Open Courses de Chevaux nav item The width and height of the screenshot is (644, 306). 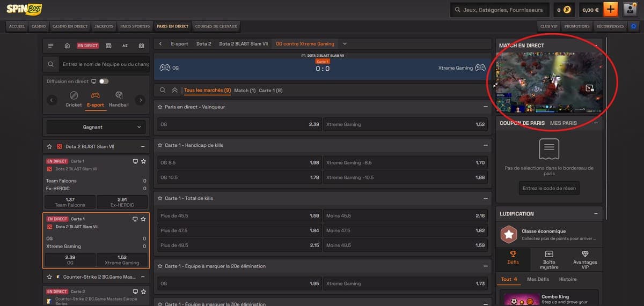216,26
